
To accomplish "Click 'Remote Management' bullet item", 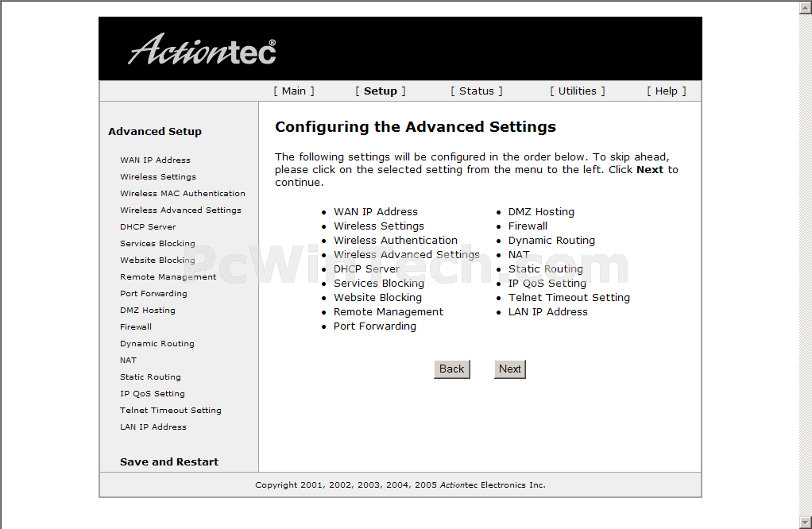I will pyautogui.click(x=389, y=311).
